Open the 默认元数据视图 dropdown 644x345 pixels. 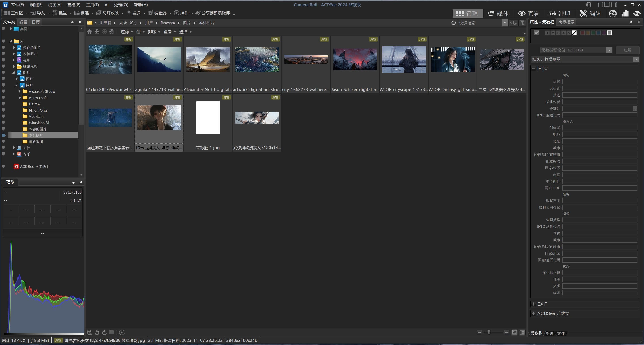coord(636,59)
